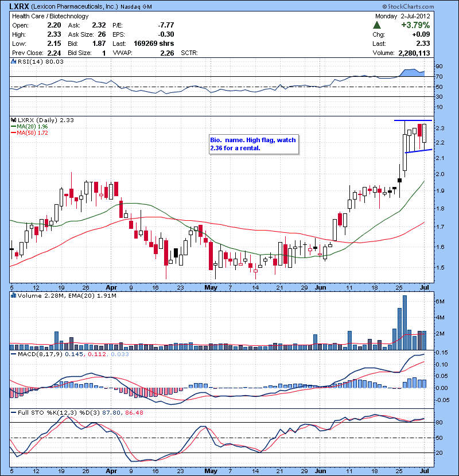Click the 'Jul' label on the price chart axis
Screen dimensions: 459x476
coord(425,287)
